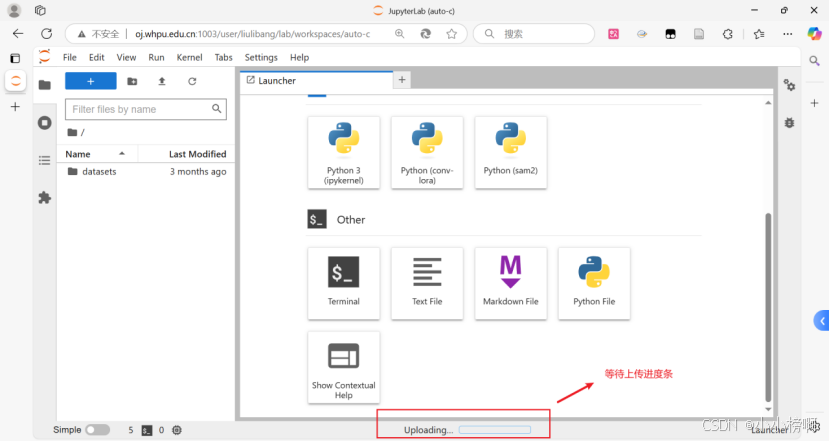830x441 pixels.
Task: Go to the root folder breadcrumb
Action: pyautogui.click(x=73, y=132)
